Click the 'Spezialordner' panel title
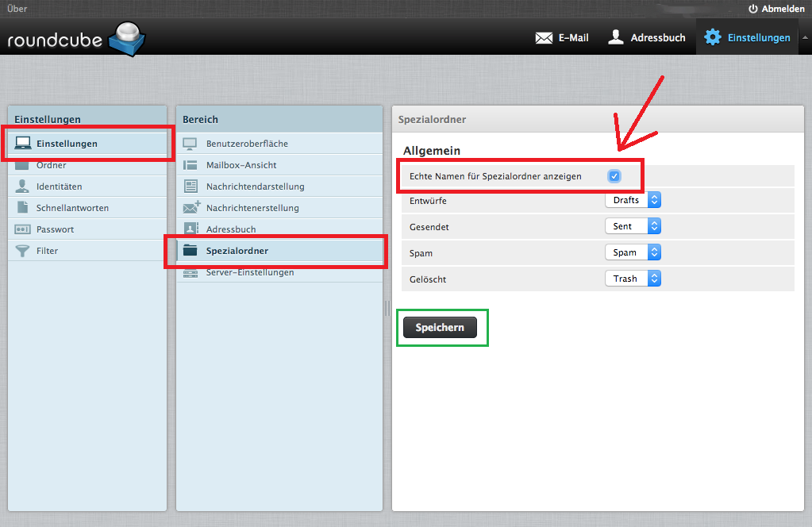The height and width of the screenshot is (527, 812). 432,120
